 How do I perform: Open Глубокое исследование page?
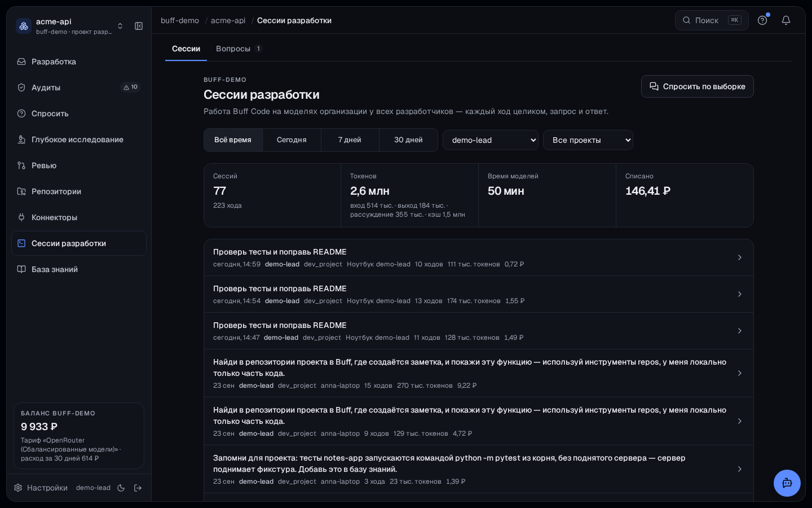(x=79, y=139)
